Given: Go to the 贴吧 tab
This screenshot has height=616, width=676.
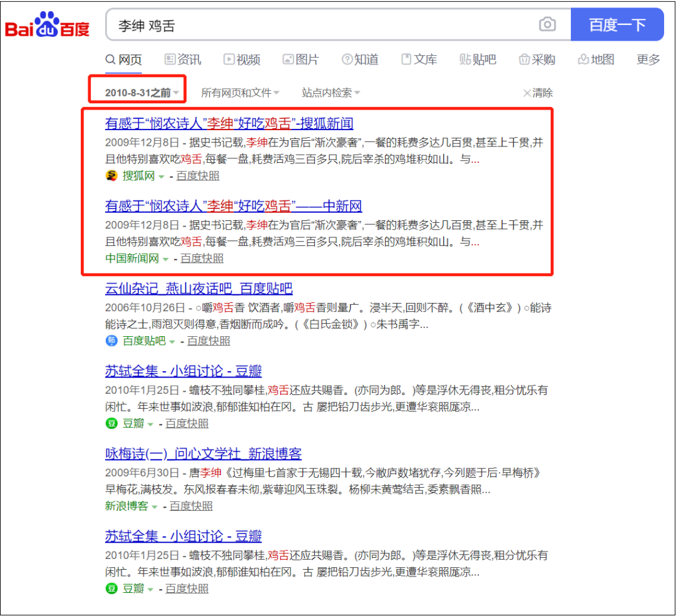Looking at the screenshot, I should (478, 59).
